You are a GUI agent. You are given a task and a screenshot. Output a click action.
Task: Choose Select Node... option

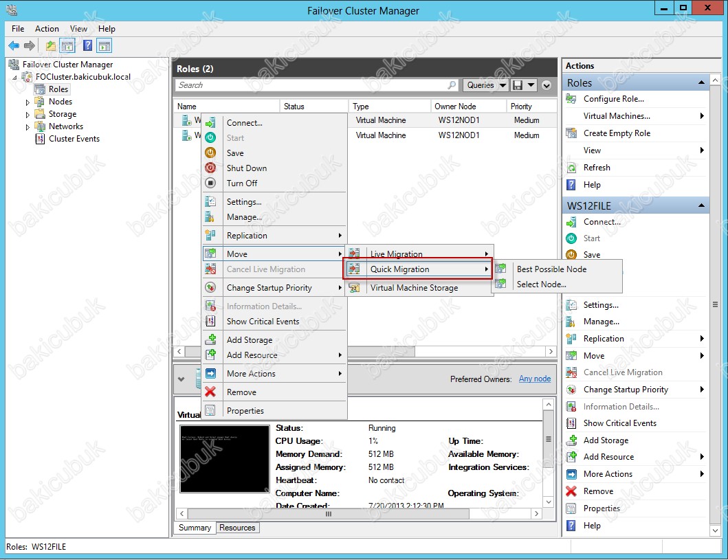[x=558, y=284]
